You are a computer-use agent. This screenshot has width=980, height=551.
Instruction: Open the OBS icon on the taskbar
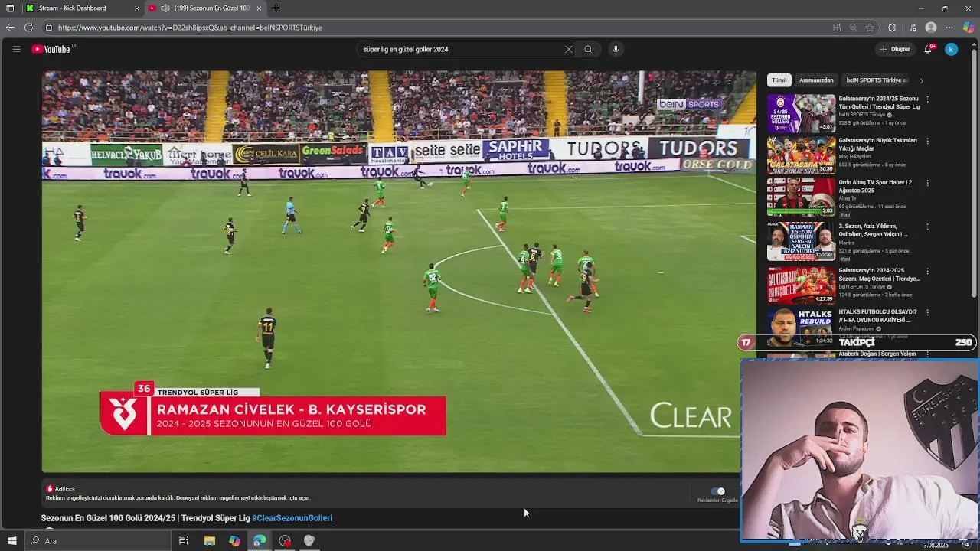pyautogui.click(x=285, y=541)
